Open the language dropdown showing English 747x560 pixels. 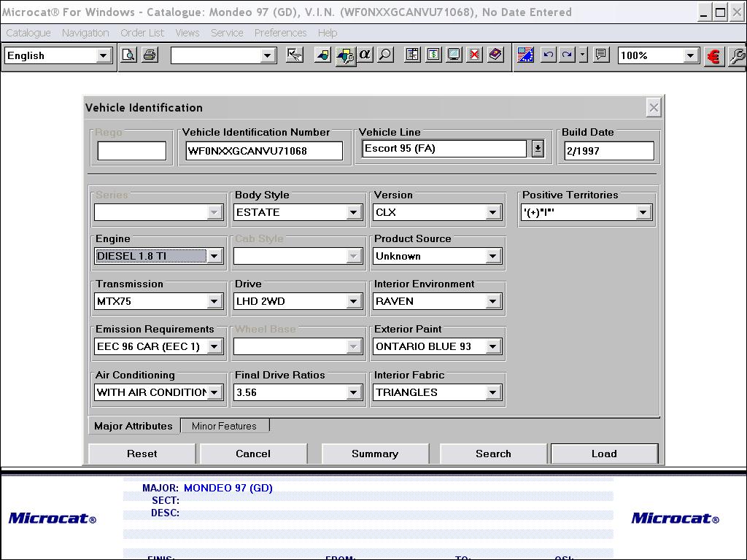(103, 55)
